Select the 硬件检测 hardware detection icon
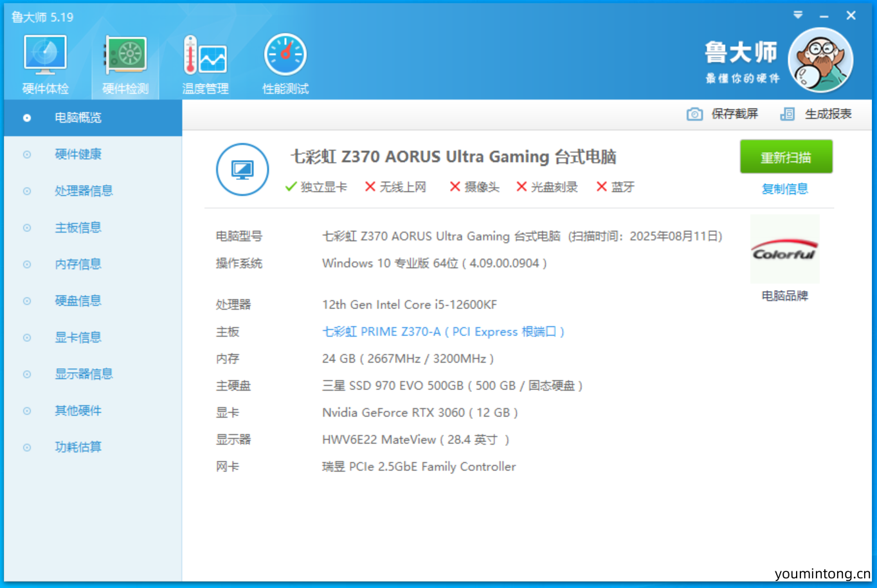Viewport: 877px width, 588px height. [125, 56]
